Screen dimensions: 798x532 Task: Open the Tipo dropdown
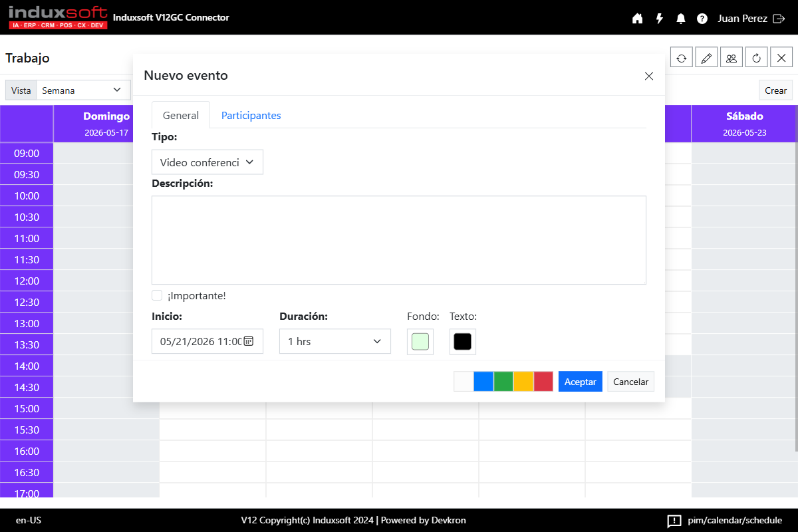(x=207, y=162)
